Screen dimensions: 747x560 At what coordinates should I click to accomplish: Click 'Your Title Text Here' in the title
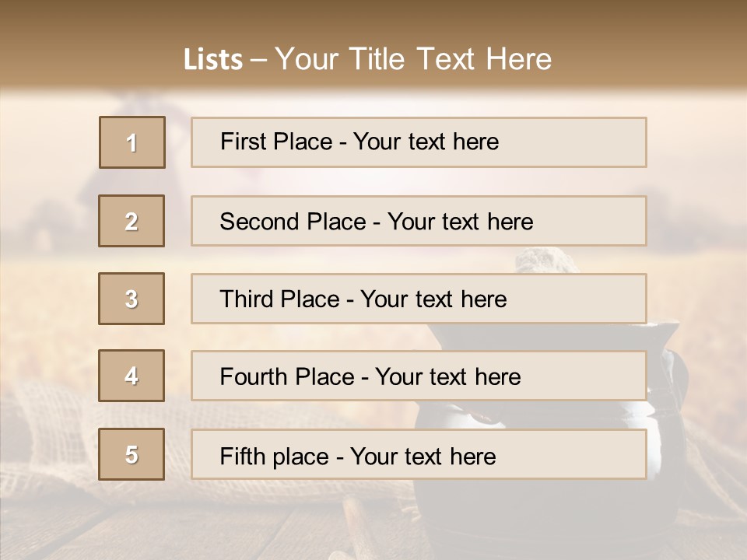click(413, 59)
